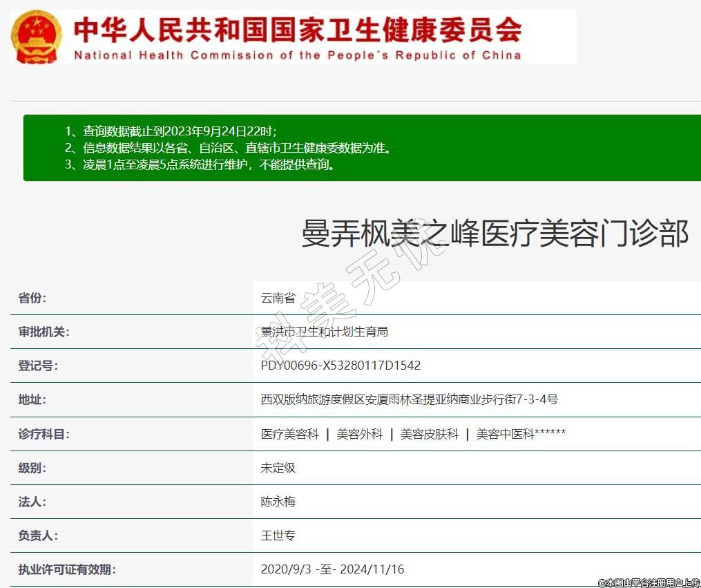Click the clinic name heading 曼弄枫美之峰医疗美容门诊部

(x=494, y=234)
